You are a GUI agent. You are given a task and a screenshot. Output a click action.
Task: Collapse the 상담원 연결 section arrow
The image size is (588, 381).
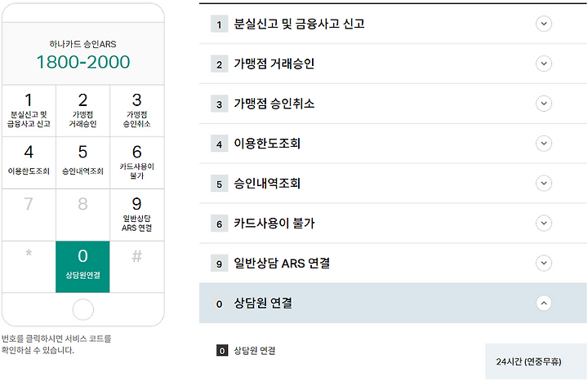543,303
